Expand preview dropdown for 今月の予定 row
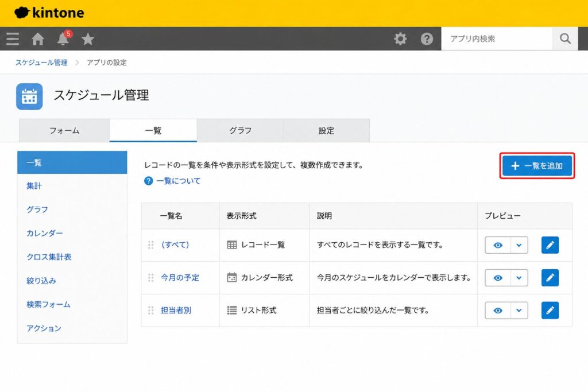This screenshot has height=392, width=588. [519, 278]
